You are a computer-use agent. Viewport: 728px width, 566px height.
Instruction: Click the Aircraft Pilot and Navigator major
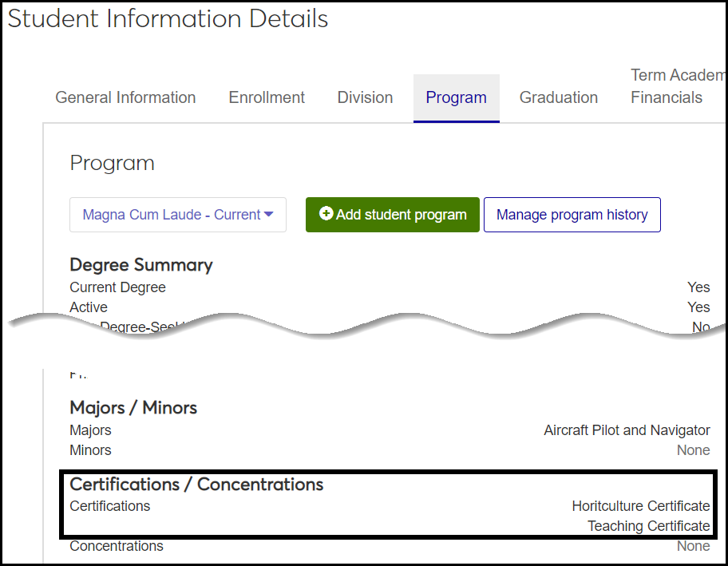[627, 430]
